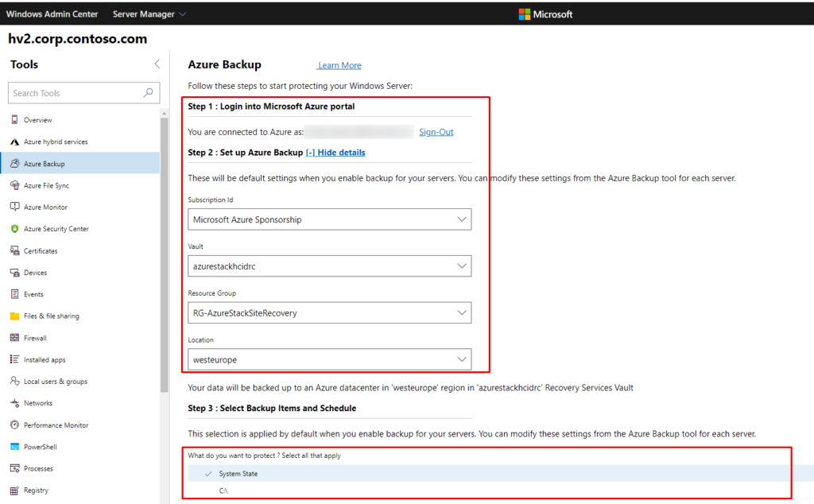Open the Subscription Id dropdown
The height and width of the screenshot is (504, 814).
330,219
